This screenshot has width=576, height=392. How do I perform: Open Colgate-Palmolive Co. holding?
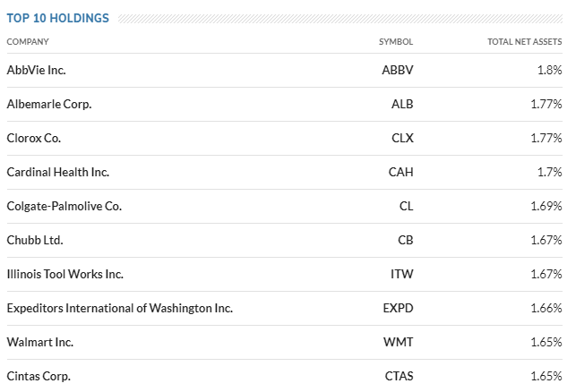(64, 206)
